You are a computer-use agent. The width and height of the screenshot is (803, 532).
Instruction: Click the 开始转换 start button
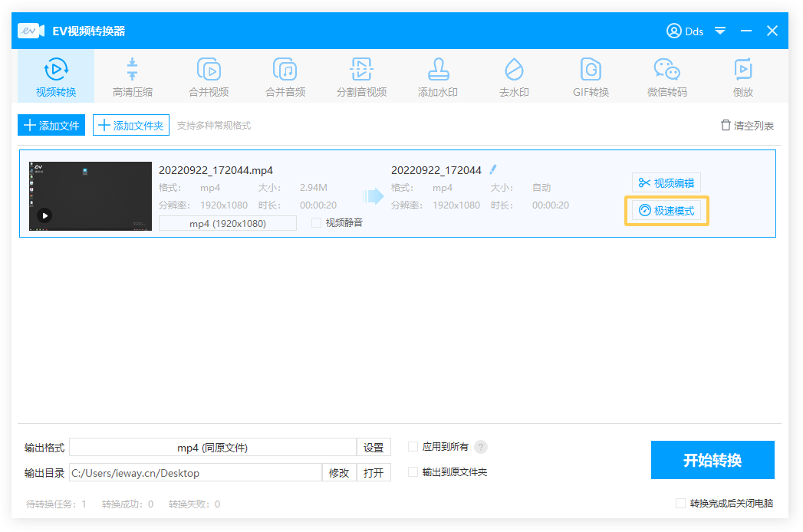pyautogui.click(x=712, y=460)
